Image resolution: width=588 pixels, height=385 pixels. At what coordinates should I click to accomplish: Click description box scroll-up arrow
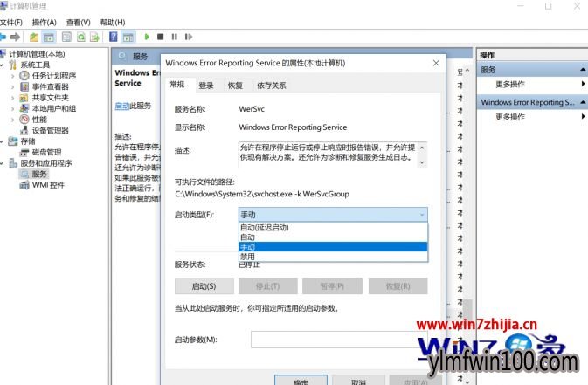tap(422, 148)
